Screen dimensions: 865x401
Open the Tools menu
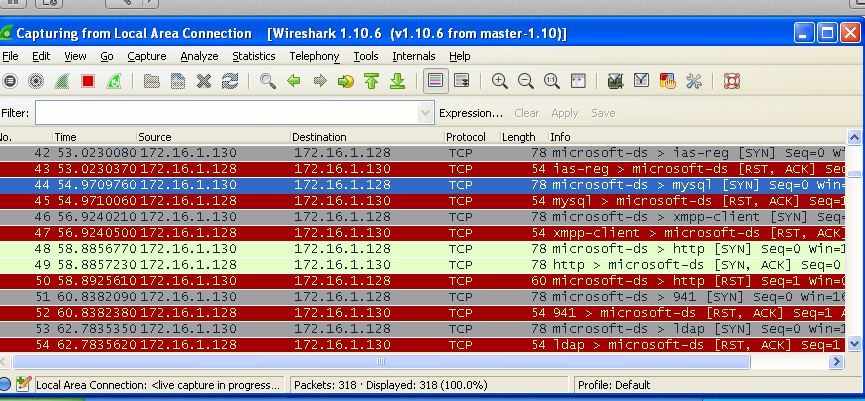(366, 56)
